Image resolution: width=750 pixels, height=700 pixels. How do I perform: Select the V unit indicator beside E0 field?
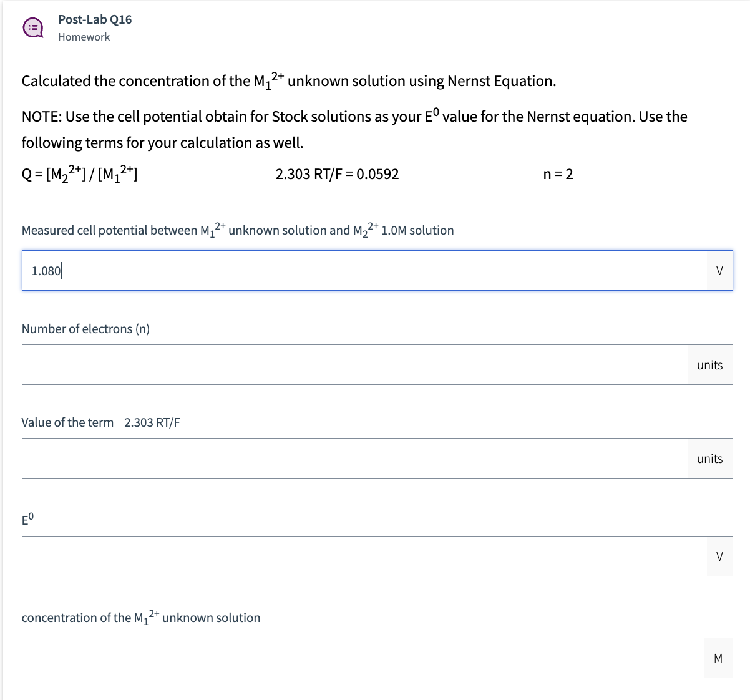[x=719, y=556]
